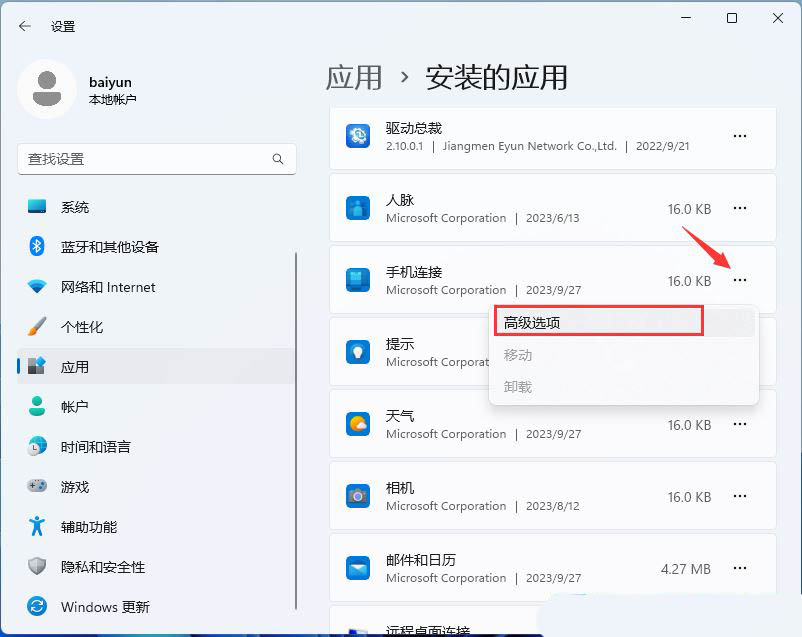Go back using the back arrow
Screen dimensions: 802x637
25,26
